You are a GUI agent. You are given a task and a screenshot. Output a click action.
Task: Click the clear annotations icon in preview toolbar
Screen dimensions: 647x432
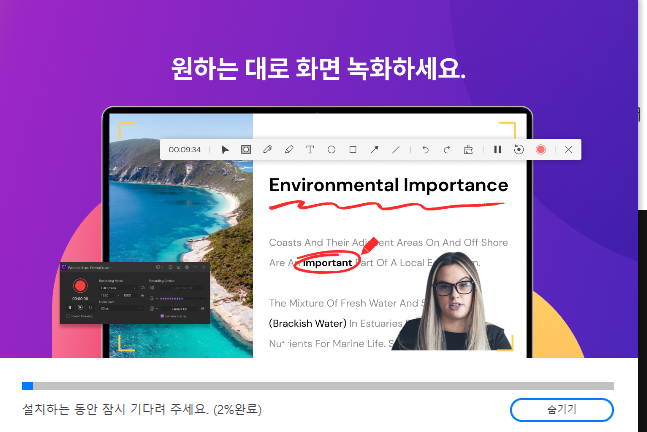coord(468,149)
